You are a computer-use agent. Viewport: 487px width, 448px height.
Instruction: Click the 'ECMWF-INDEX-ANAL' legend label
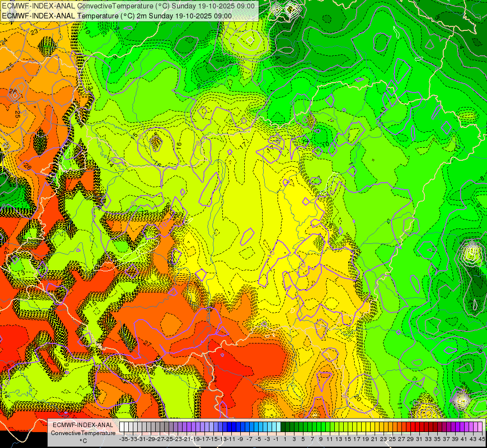83,425
